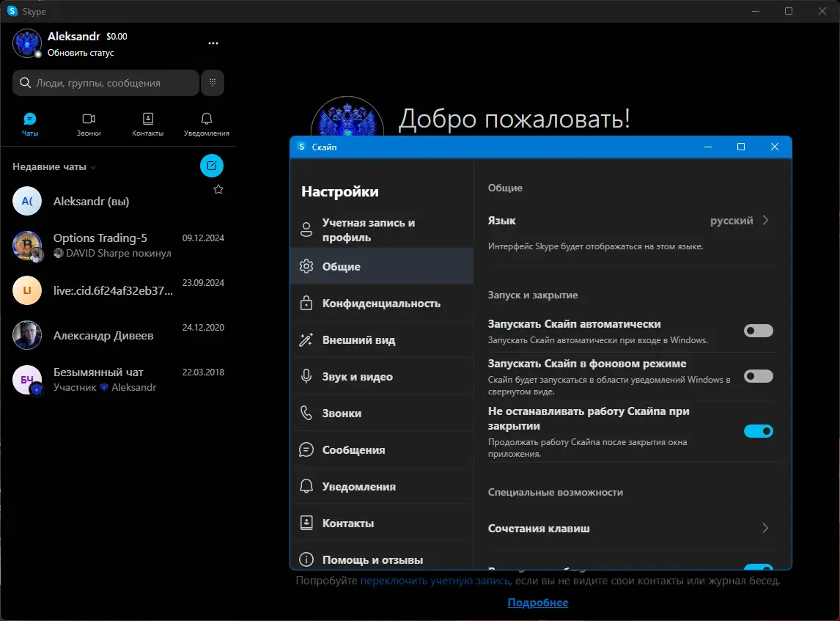Click the Внешний вид brush icon
Screen dimensions: 840x621
coord(306,339)
